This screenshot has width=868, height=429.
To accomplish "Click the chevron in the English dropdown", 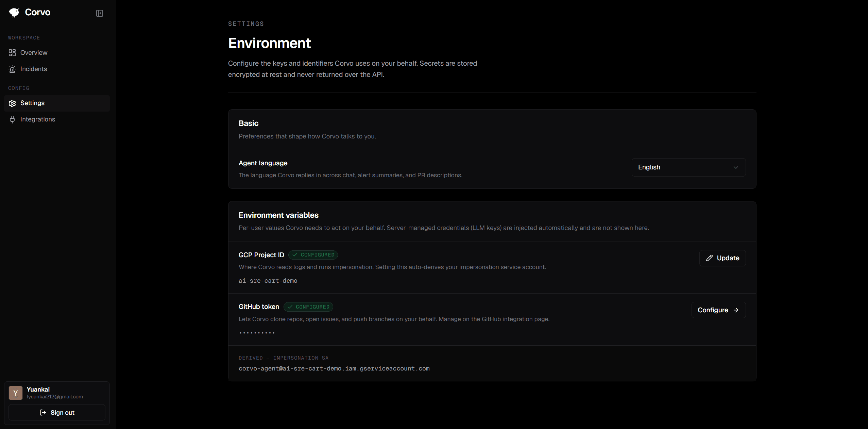I will (736, 167).
